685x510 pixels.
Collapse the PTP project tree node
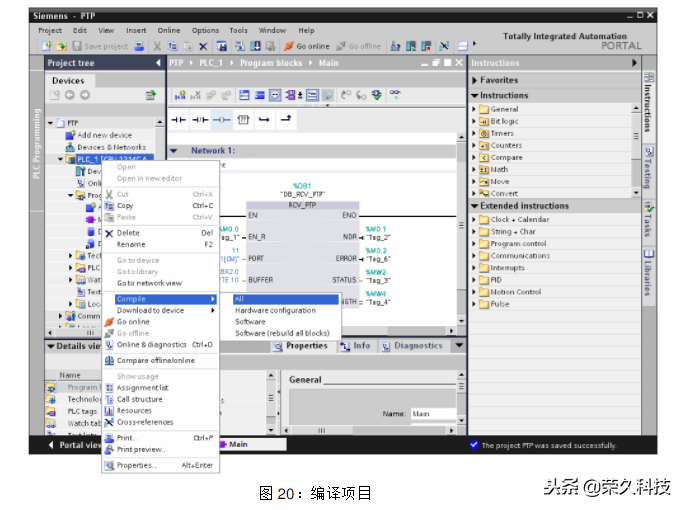coord(50,123)
